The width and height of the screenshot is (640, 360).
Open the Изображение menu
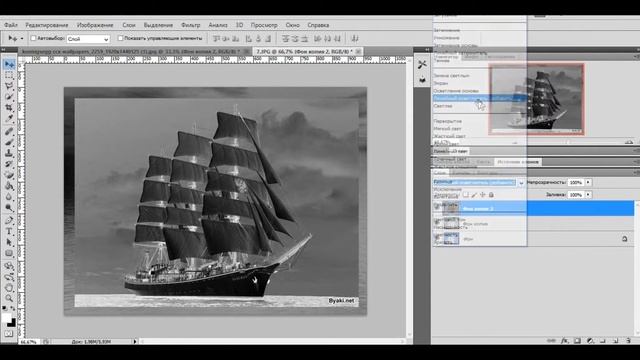(95, 25)
